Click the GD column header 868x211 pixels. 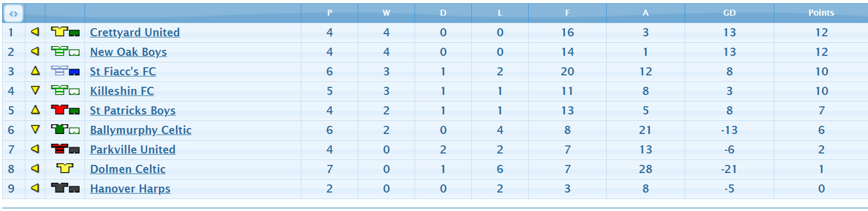click(x=729, y=13)
